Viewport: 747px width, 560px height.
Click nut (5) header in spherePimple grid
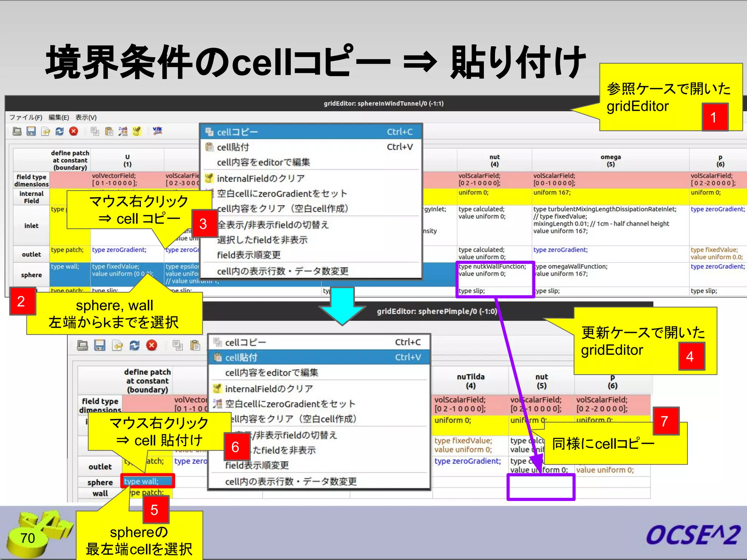542,381
